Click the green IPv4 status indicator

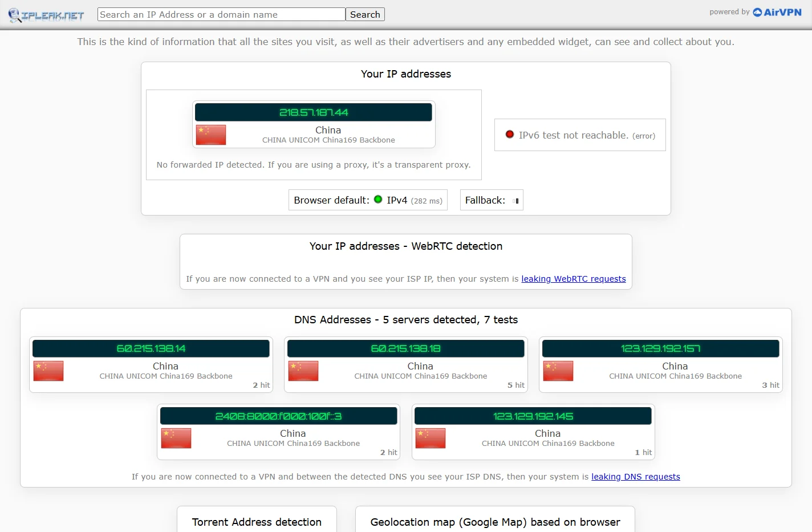tap(378, 200)
